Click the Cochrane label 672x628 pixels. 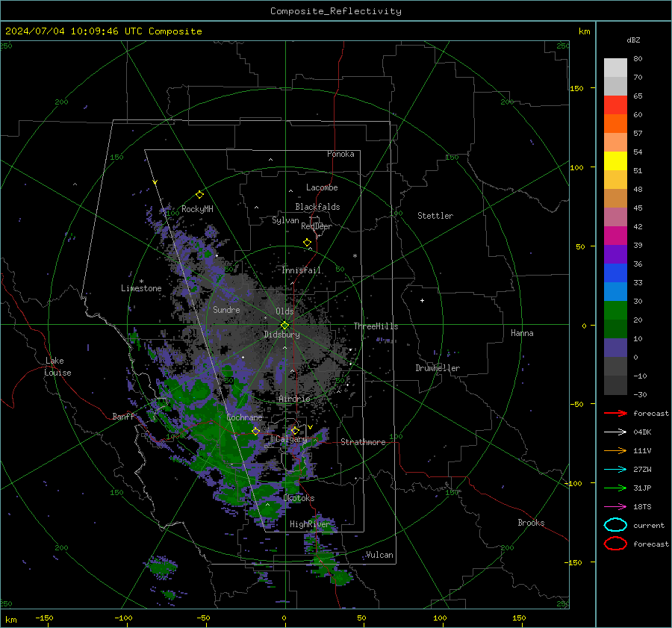tap(244, 417)
